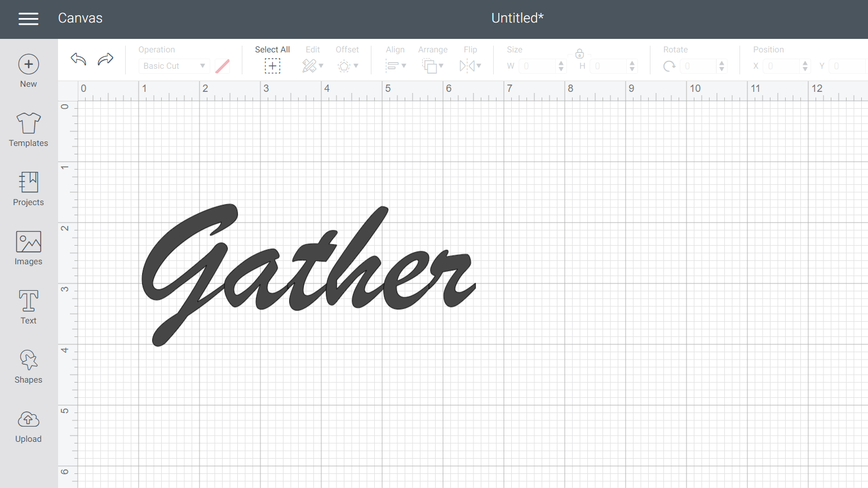This screenshot has width=868, height=488.
Task: Open the Arrange dropdown
Action: (433, 65)
